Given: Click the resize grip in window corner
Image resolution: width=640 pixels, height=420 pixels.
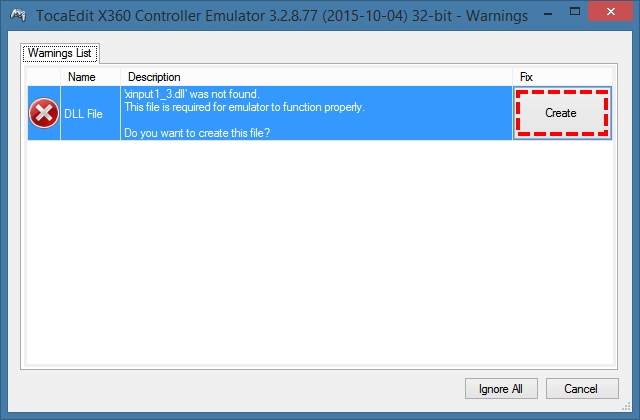Looking at the screenshot, I should pos(626,407).
